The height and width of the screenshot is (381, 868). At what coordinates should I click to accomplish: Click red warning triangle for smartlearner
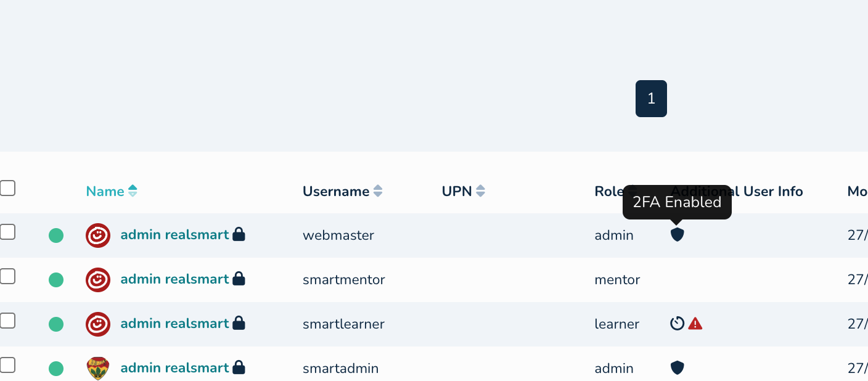click(x=695, y=324)
